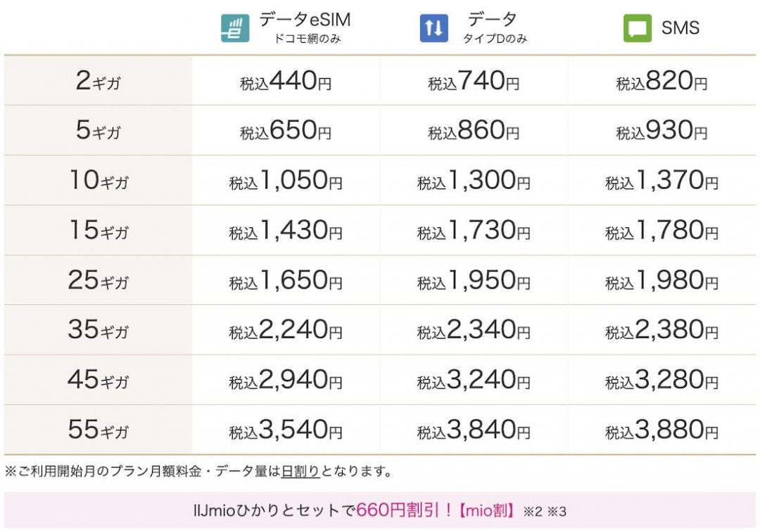
Task: Click the 税込440円 eSIM price cell
Action: pos(286,82)
